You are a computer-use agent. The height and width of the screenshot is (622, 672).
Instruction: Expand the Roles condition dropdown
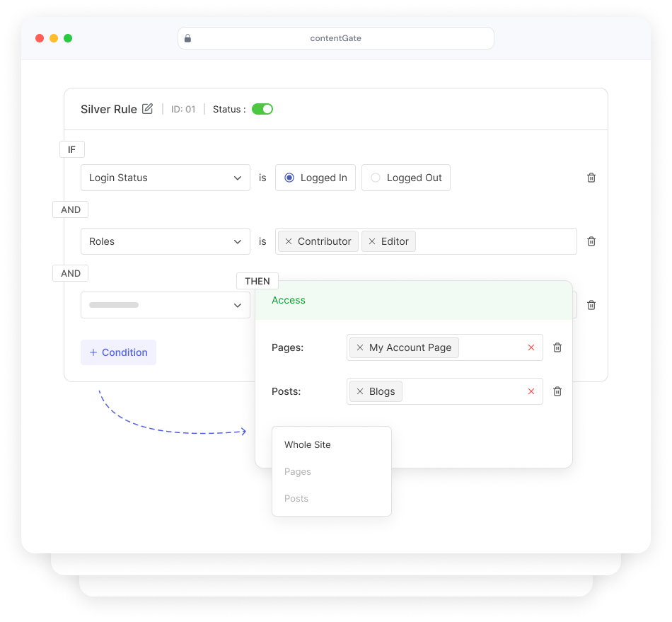[166, 241]
